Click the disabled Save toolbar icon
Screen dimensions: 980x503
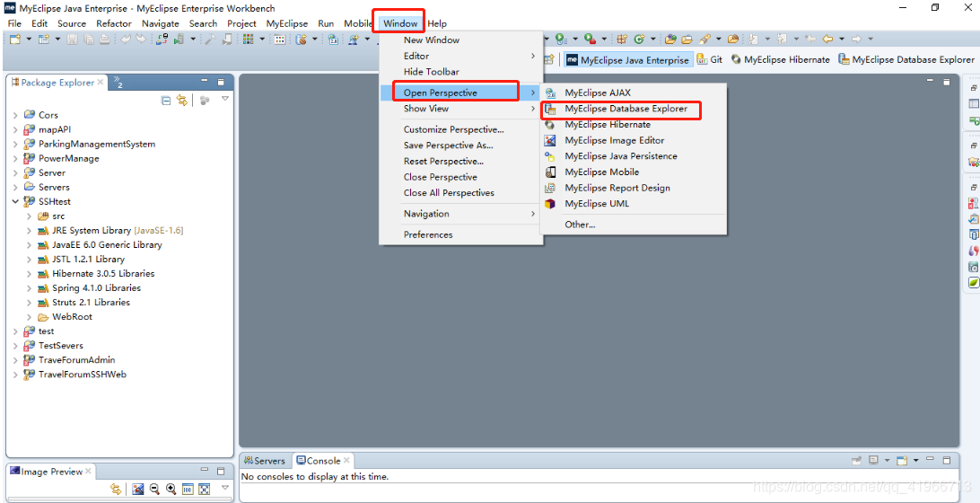tap(72, 39)
